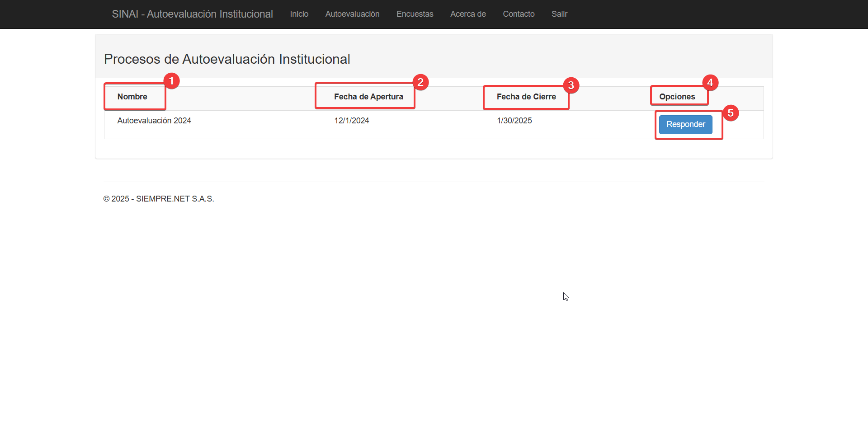Open the Autoevaluación navigation item
This screenshot has width=868, height=427.
[353, 14]
